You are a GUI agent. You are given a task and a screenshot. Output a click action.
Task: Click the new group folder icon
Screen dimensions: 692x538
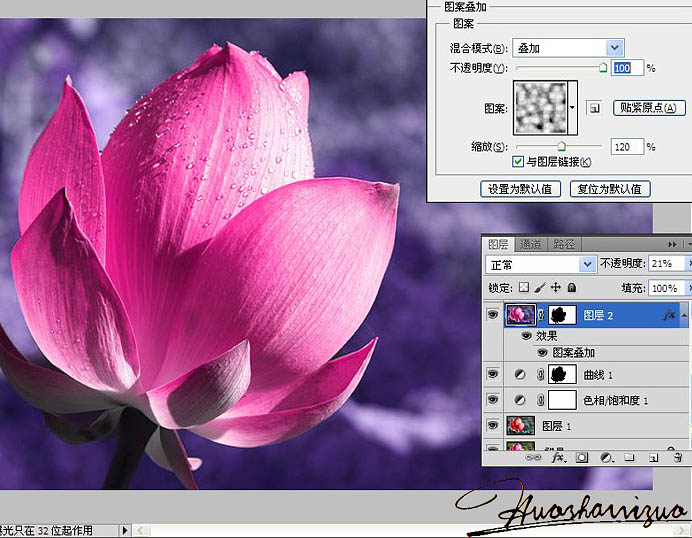[x=629, y=457]
